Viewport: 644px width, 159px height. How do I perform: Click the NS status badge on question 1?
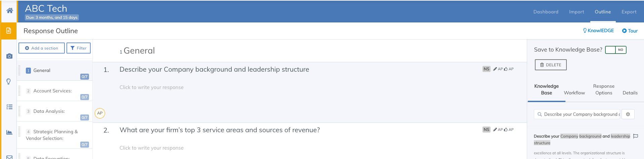[486, 69]
